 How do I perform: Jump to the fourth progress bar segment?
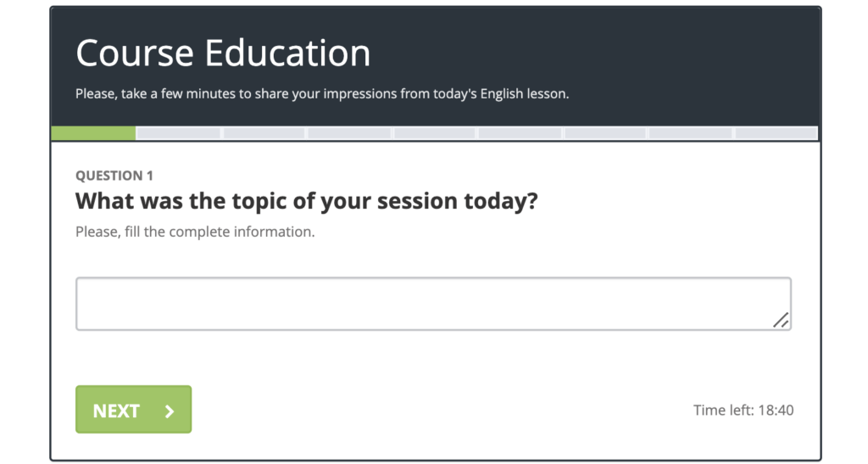click(x=349, y=133)
